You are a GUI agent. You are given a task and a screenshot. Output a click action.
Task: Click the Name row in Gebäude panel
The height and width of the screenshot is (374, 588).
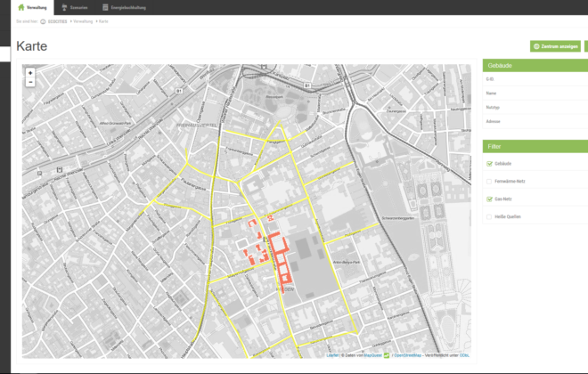[x=535, y=93]
